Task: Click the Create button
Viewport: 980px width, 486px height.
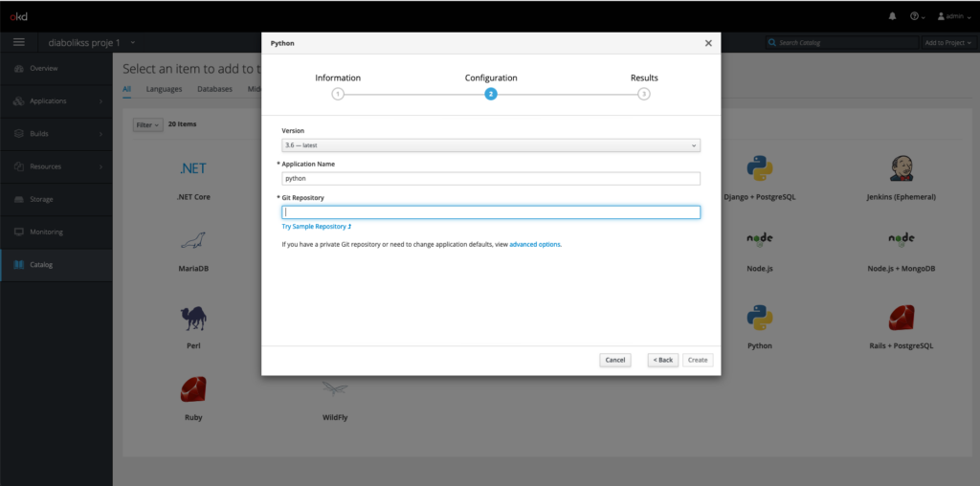Action: [698, 360]
